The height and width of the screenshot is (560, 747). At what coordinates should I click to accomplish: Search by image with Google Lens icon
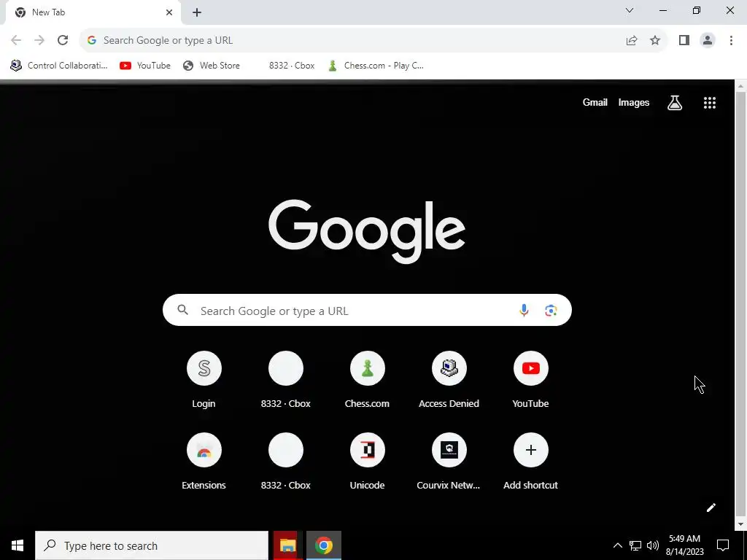tap(551, 311)
